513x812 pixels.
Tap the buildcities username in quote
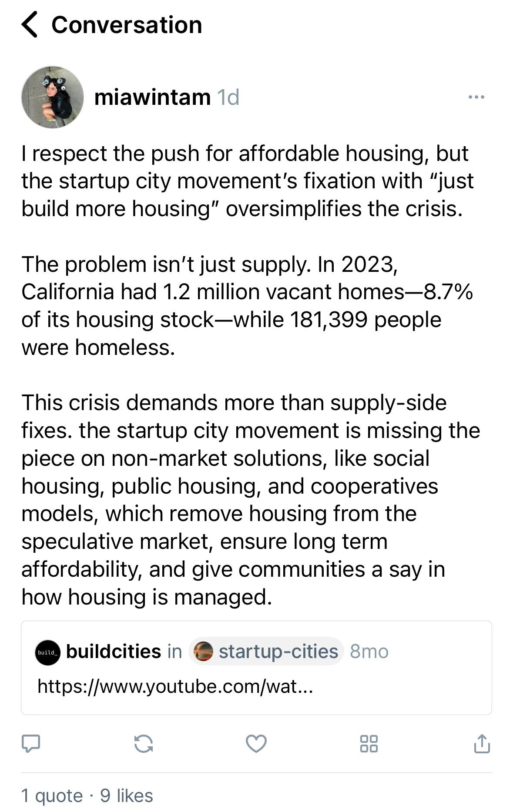pyautogui.click(x=114, y=652)
